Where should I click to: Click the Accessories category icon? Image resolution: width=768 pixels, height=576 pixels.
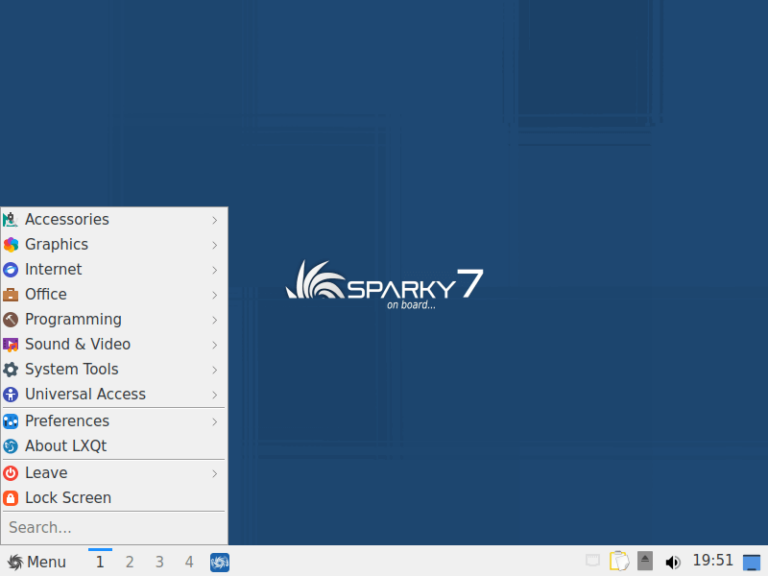(x=11, y=219)
